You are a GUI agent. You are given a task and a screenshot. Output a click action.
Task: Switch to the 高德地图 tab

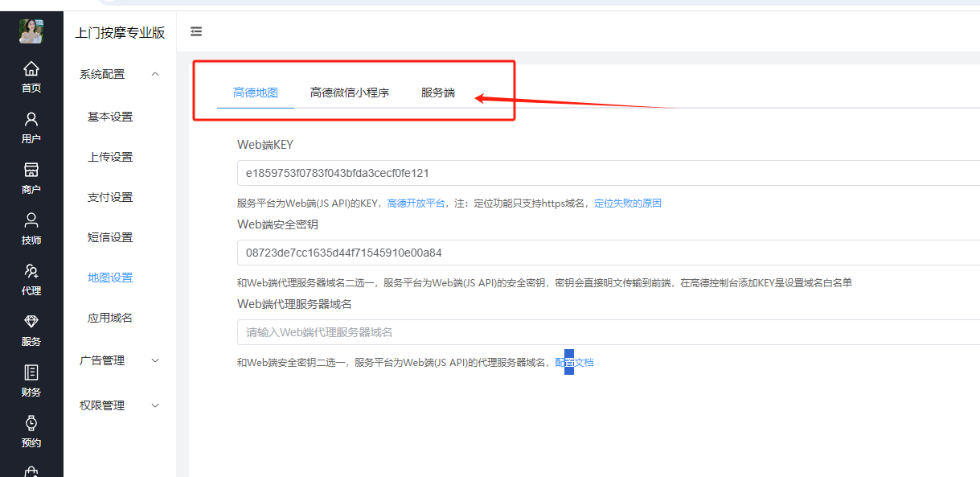[x=256, y=93]
